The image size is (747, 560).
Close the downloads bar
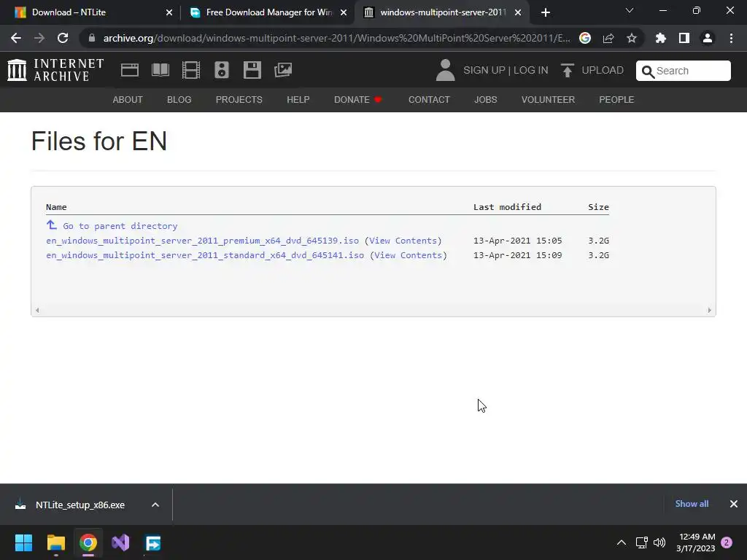(734, 504)
